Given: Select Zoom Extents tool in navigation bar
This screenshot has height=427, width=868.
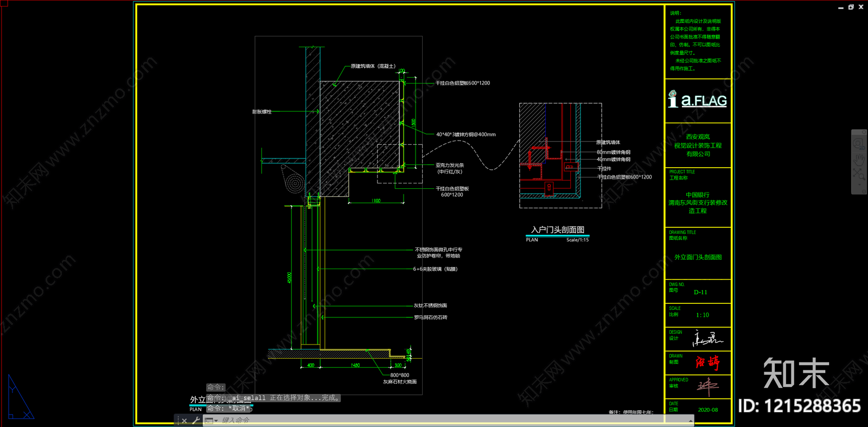Looking at the screenshot, I should [859, 175].
